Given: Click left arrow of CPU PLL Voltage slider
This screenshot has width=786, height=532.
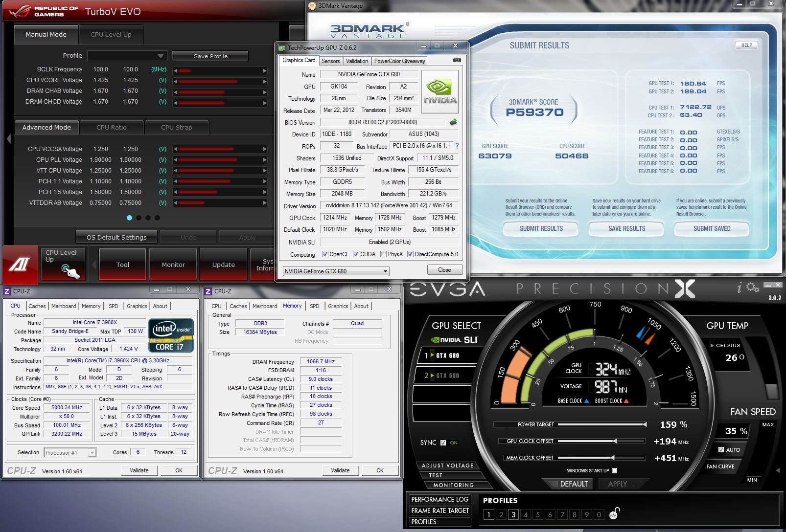Looking at the screenshot, I should [x=175, y=160].
